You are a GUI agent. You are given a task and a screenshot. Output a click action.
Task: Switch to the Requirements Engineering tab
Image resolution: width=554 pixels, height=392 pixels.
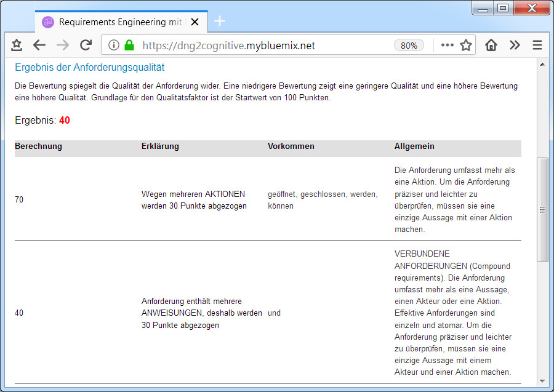(117, 22)
